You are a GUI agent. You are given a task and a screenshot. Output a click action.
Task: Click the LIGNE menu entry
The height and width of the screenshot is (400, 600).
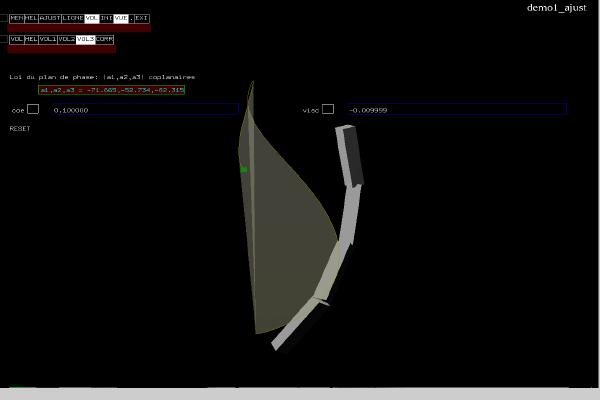[x=73, y=18]
